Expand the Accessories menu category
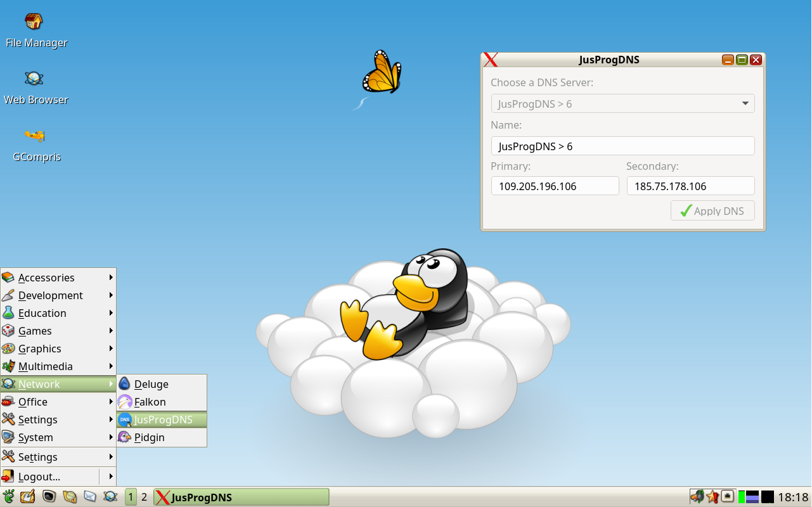812x507 pixels. pyautogui.click(x=58, y=278)
